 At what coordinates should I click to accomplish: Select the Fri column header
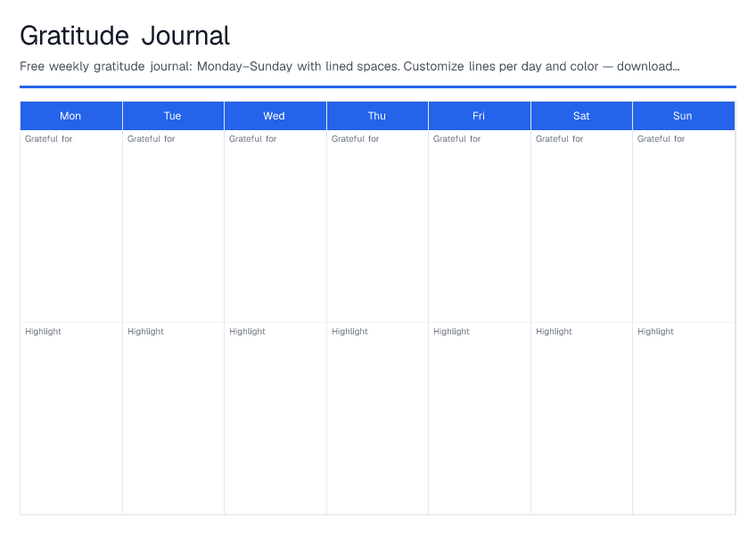(x=480, y=116)
